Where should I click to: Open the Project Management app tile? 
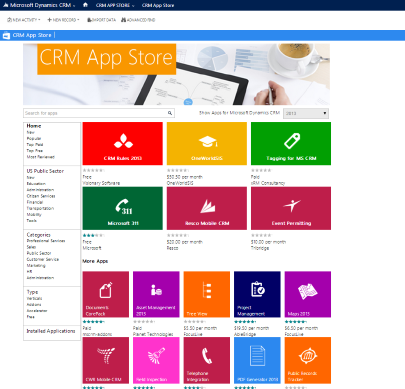click(x=257, y=294)
